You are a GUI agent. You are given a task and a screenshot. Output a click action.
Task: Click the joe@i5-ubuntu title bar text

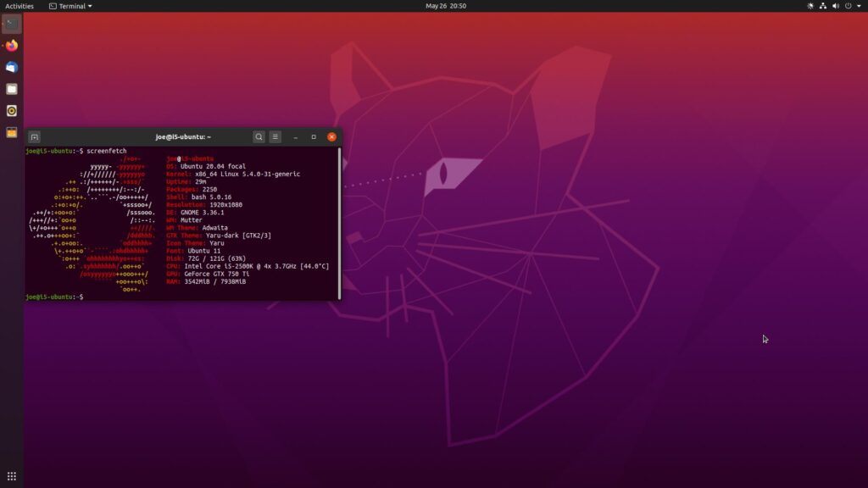[183, 136]
